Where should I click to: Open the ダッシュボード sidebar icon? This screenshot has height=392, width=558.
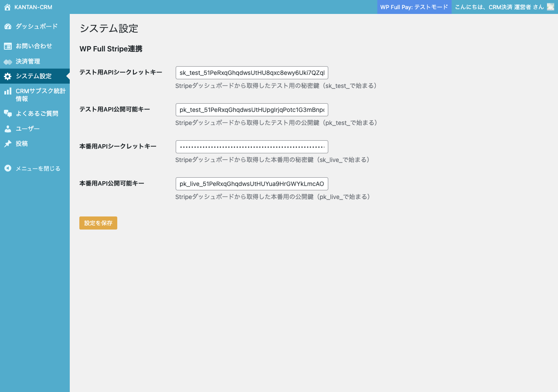tap(7, 27)
